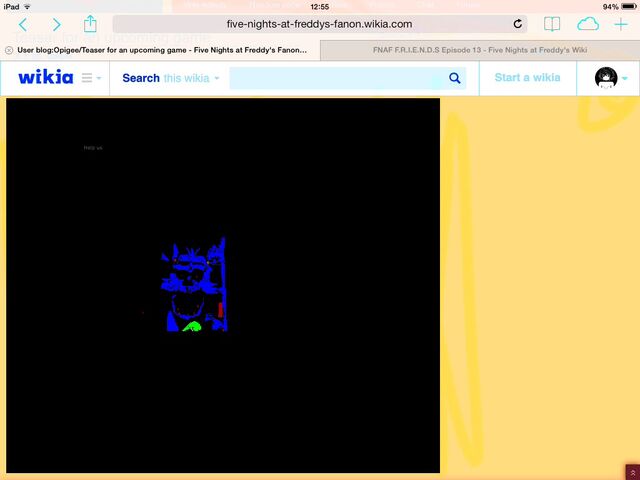The image size is (640, 480).
Task: Open the 'this wikia' search scope dropdown
Action: click(191, 78)
